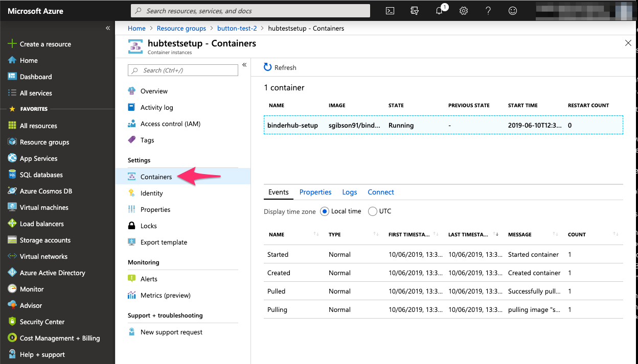Select the Pulled event row

(443, 291)
